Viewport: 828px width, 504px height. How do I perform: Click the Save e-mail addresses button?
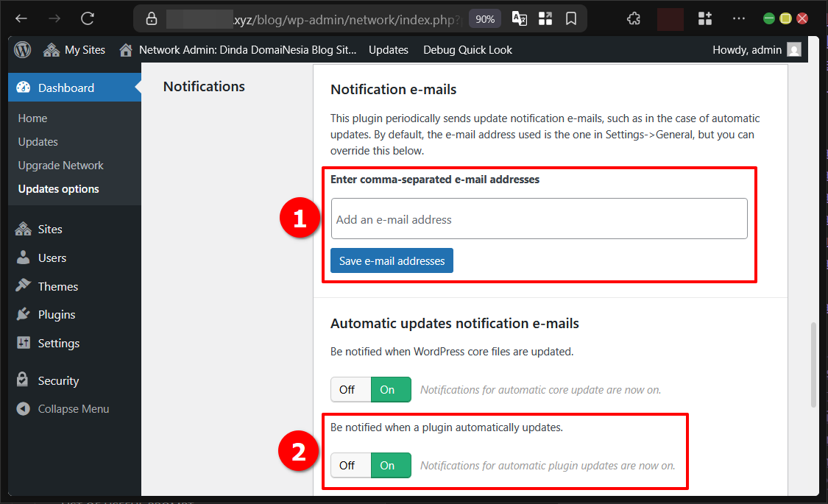pos(392,260)
